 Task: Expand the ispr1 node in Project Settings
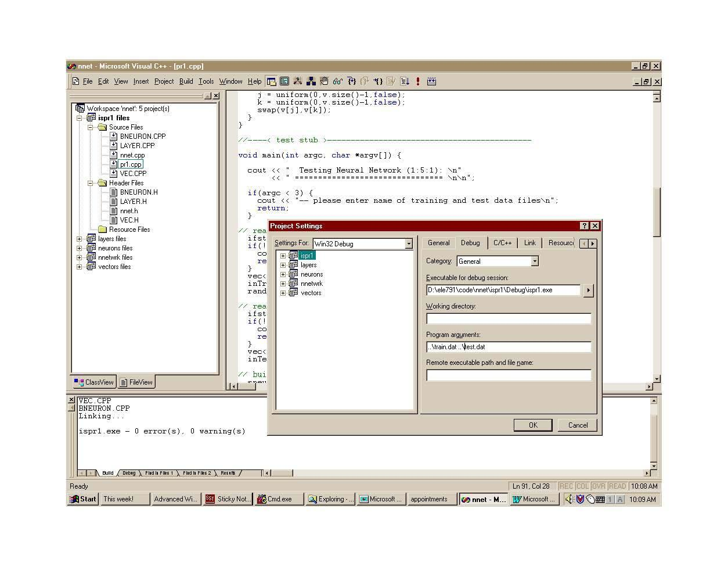[283, 256]
